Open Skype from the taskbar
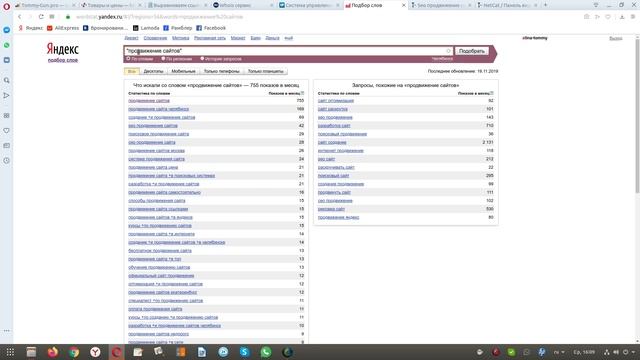 click(244, 352)
